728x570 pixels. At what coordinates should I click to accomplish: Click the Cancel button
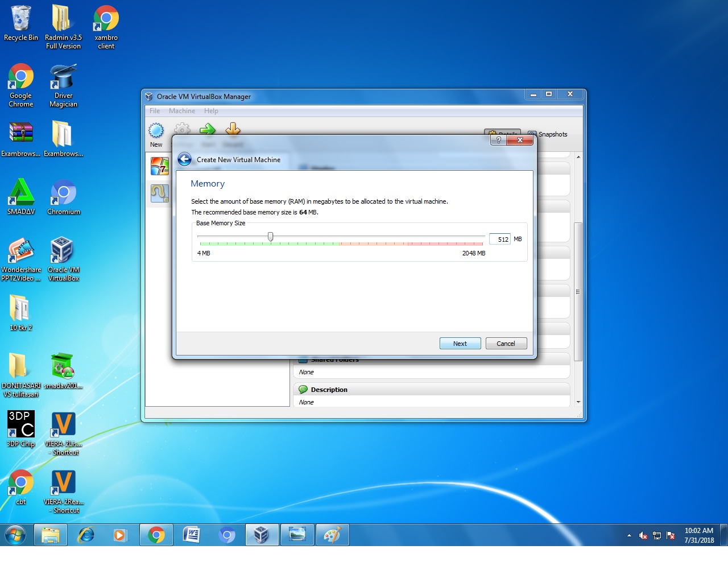click(x=506, y=344)
